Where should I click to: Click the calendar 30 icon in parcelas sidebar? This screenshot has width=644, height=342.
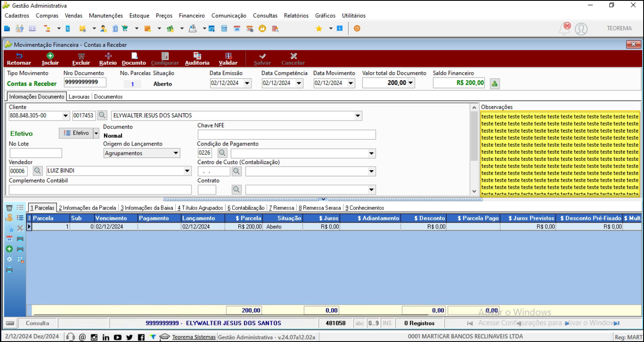pyautogui.click(x=9, y=238)
